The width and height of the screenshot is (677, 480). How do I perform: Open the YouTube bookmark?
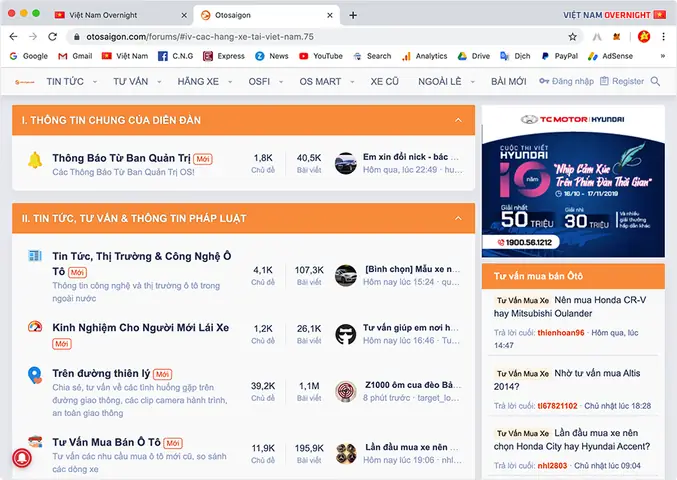[321, 56]
